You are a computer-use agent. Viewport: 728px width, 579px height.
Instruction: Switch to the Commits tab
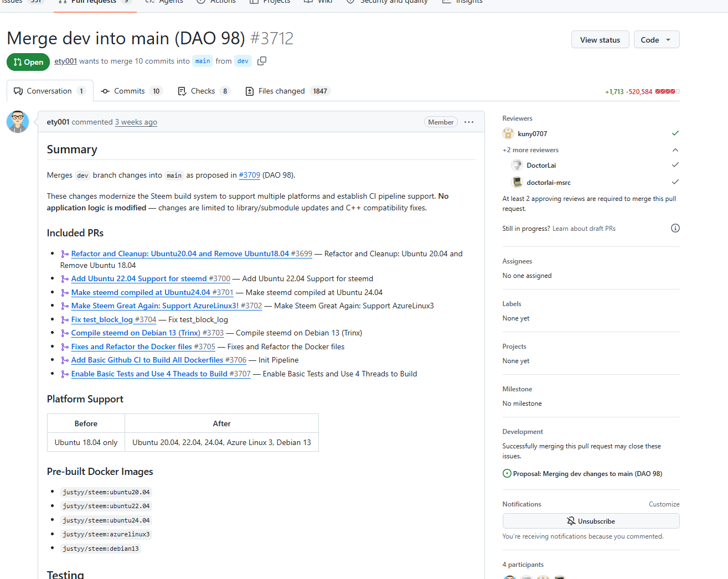point(131,91)
